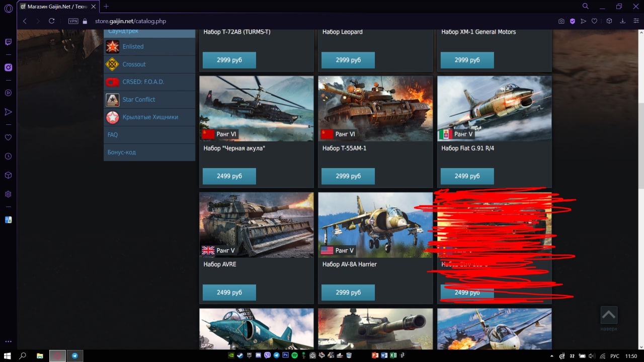This screenshot has height=362, width=644.
Task: Open the Star Conflict category
Action: [x=149, y=99]
